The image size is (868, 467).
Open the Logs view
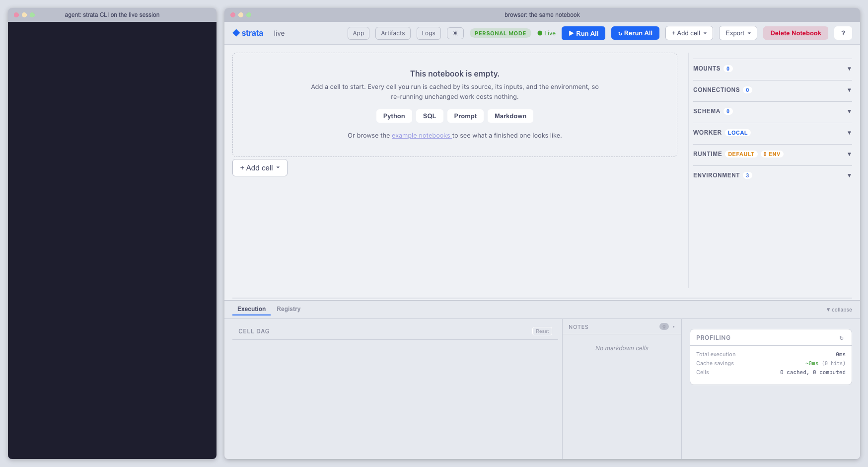pyautogui.click(x=429, y=33)
